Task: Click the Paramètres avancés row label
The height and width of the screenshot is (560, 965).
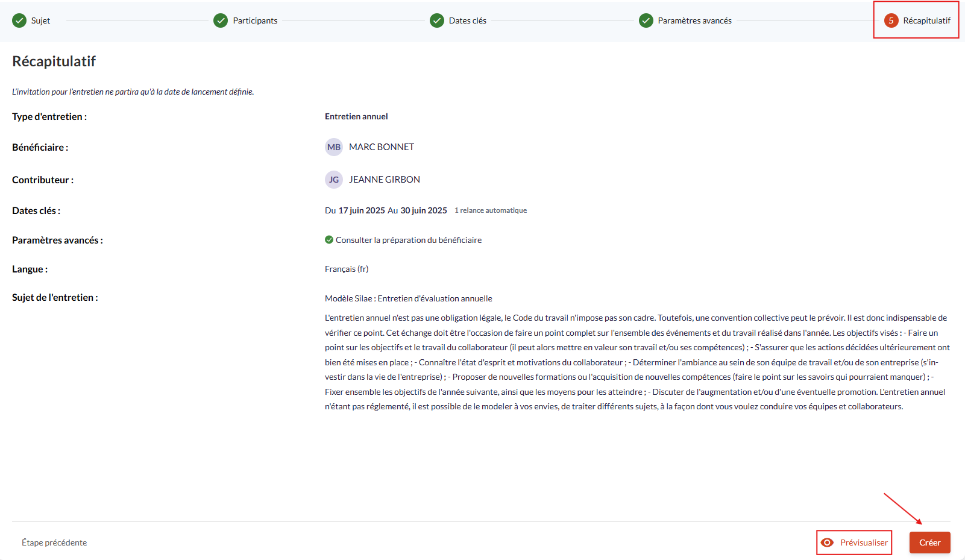Action: coord(57,241)
